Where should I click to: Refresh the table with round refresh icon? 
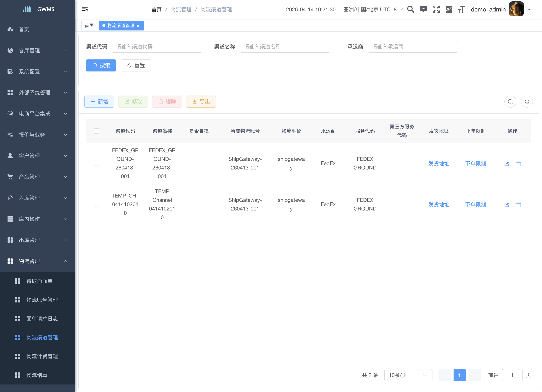[527, 102]
